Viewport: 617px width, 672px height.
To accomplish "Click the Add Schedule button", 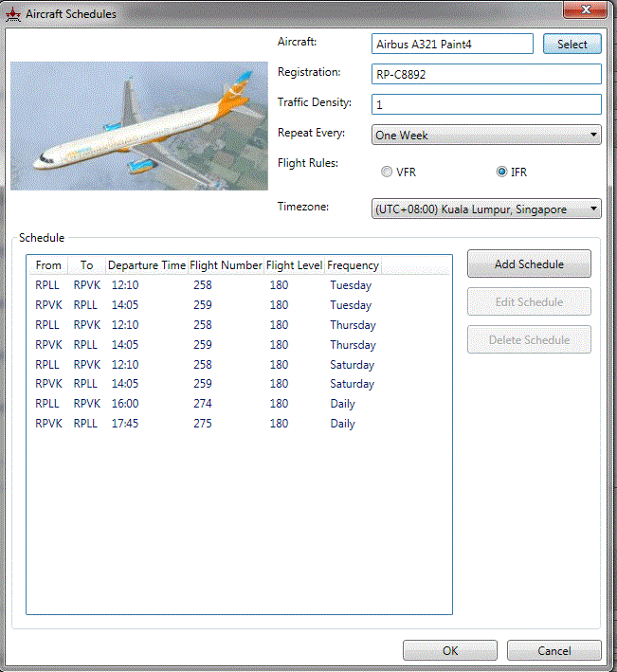I will pyautogui.click(x=529, y=264).
